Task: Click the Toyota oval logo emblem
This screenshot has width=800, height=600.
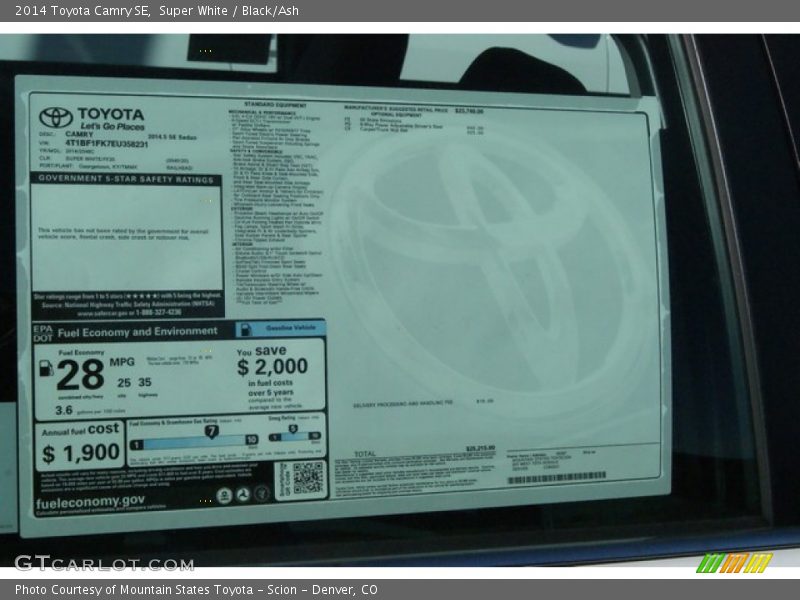Action: point(56,117)
